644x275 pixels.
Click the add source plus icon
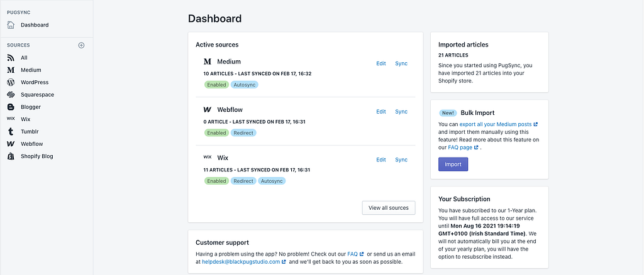click(x=81, y=45)
